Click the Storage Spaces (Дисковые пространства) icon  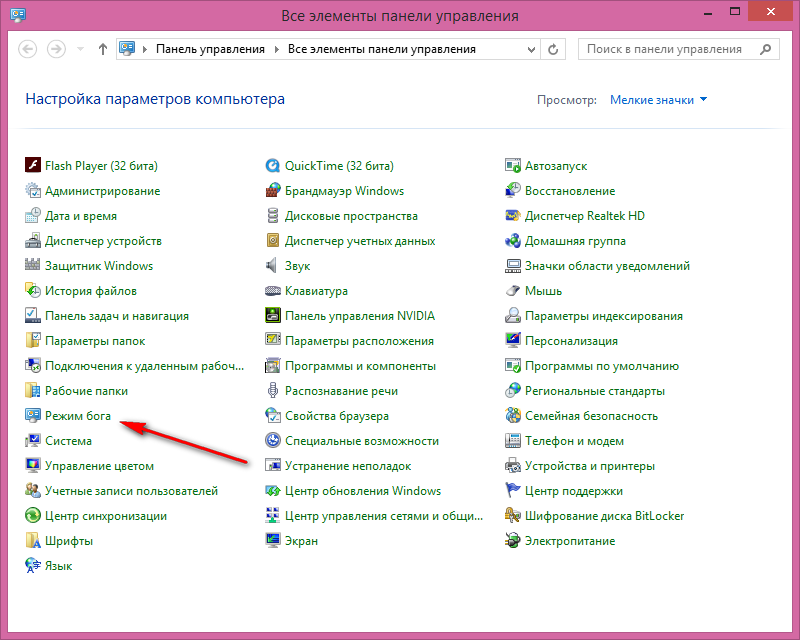point(273,215)
